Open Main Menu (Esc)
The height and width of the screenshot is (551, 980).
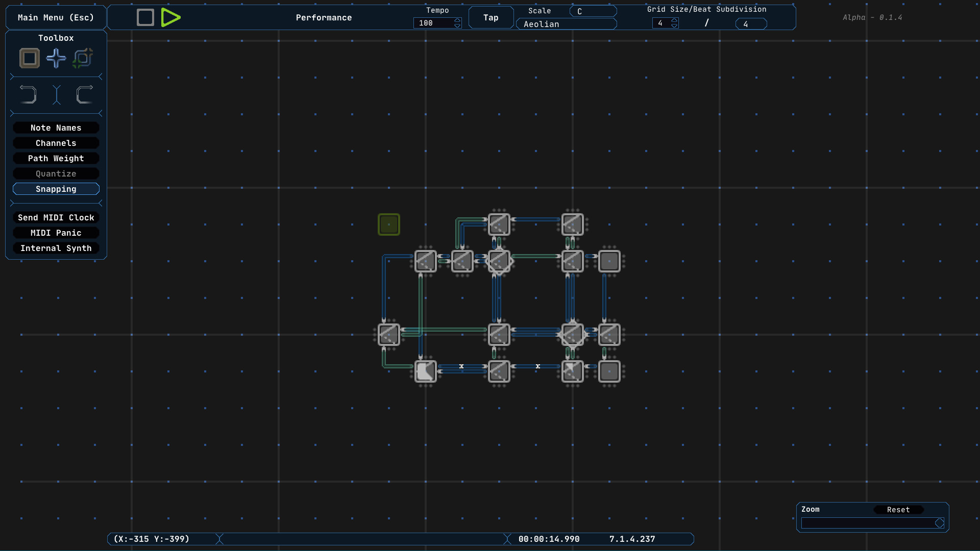pyautogui.click(x=56, y=18)
